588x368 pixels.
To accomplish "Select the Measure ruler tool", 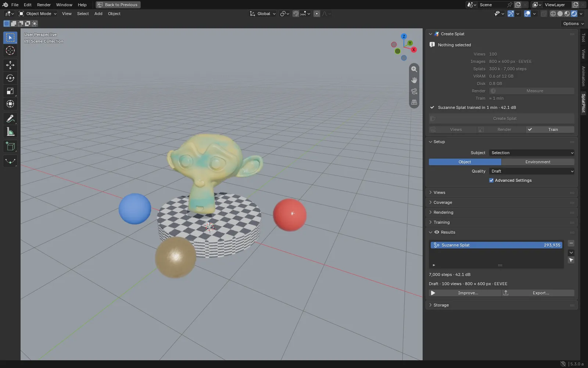I will tap(10, 131).
